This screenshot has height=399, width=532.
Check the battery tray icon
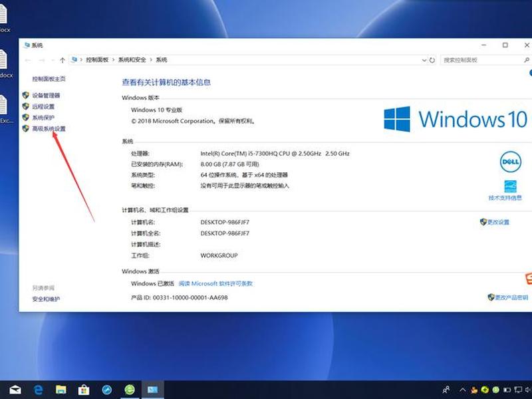tap(507, 390)
